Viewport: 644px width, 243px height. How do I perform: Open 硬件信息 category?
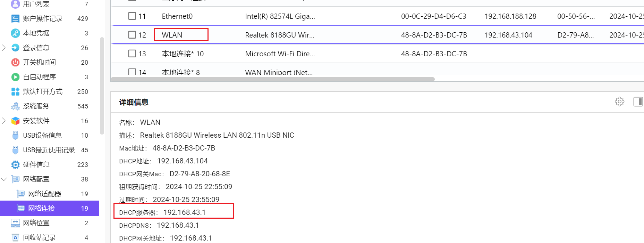(36, 164)
